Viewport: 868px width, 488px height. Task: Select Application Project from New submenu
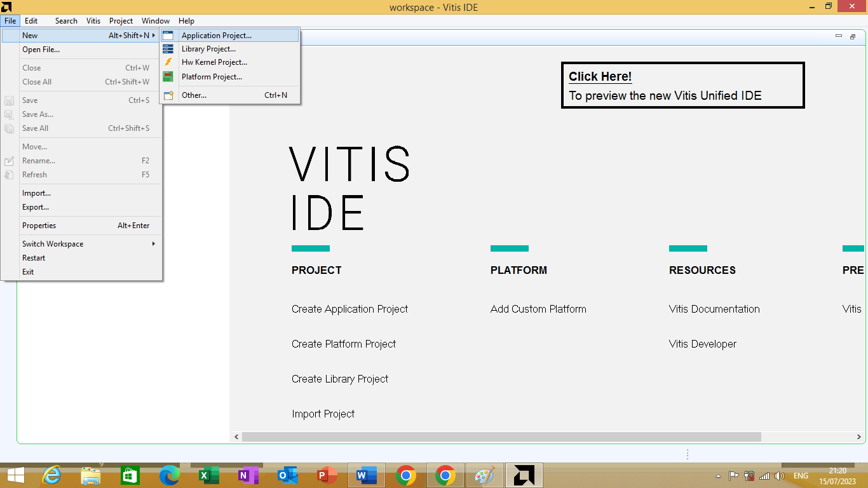tap(229, 36)
